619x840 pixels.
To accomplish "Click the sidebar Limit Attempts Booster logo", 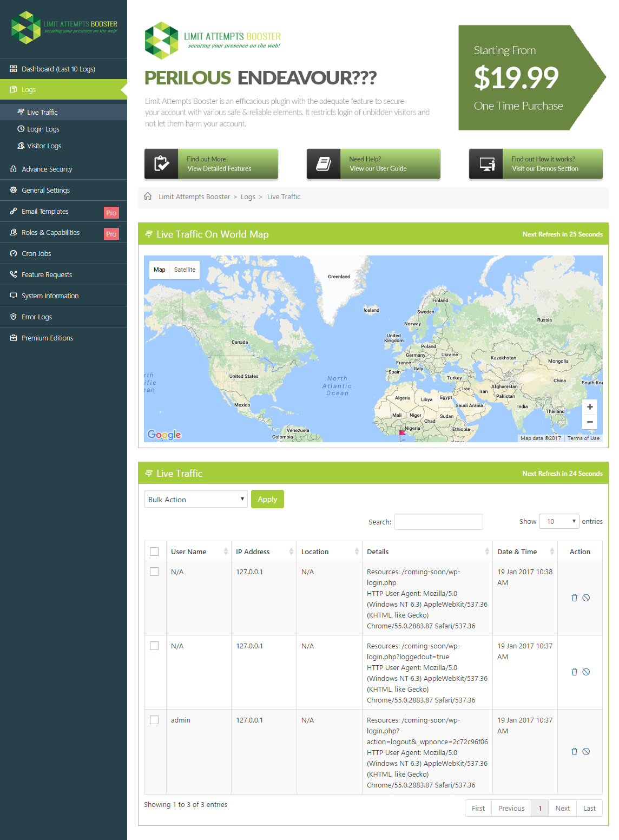I will point(64,28).
